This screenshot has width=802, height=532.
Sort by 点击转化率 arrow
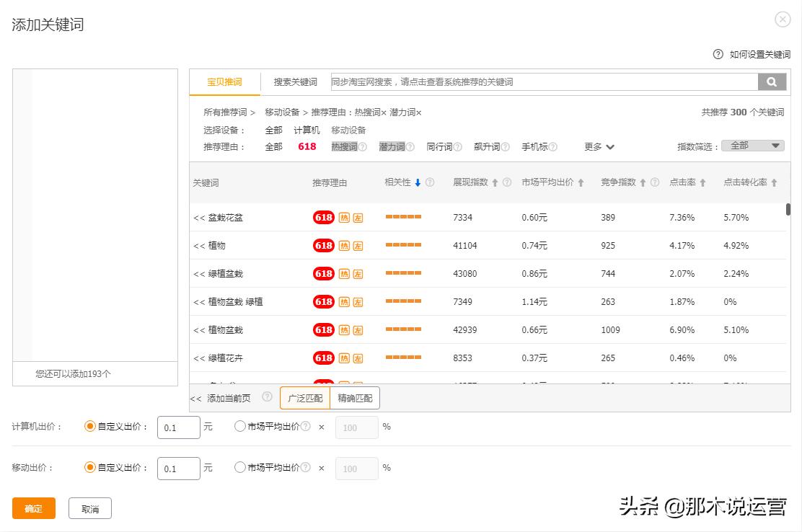775,182
